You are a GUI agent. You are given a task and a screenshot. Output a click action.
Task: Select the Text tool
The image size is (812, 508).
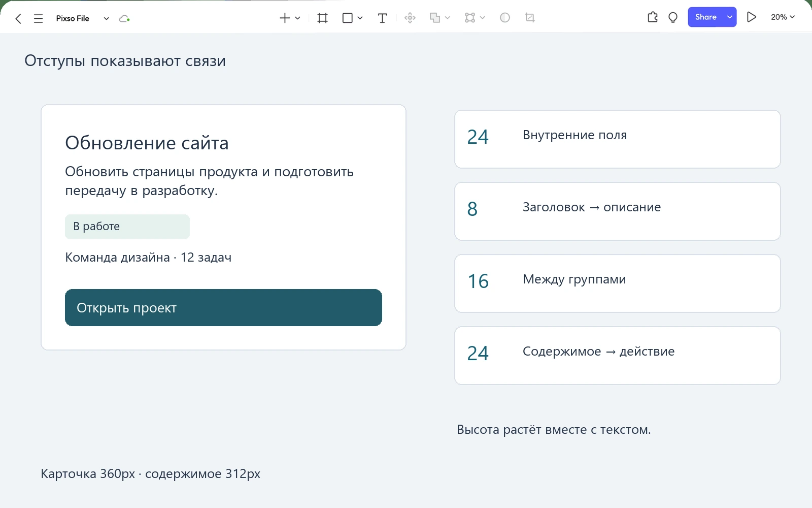pyautogui.click(x=383, y=18)
